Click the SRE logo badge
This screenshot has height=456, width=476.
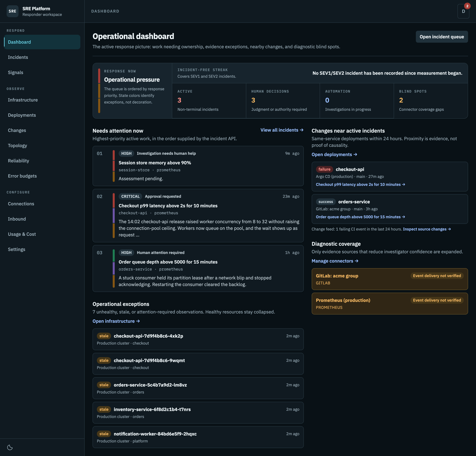coord(13,11)
